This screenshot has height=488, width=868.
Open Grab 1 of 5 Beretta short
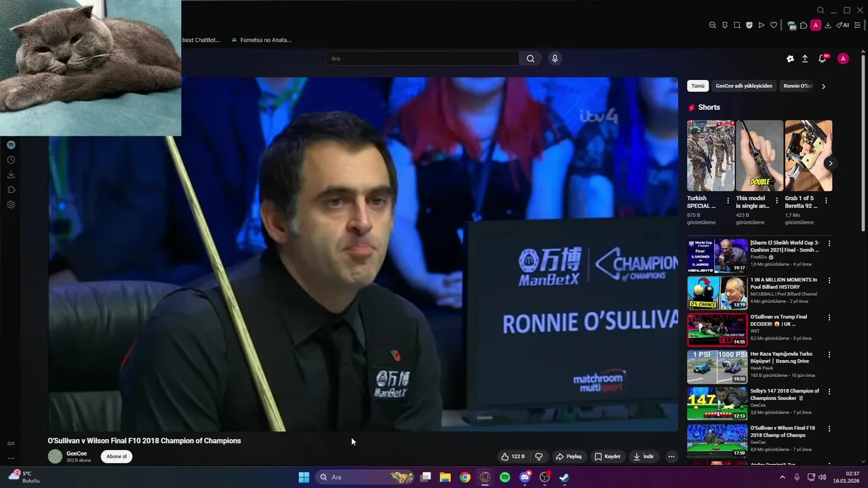[808, 156]
